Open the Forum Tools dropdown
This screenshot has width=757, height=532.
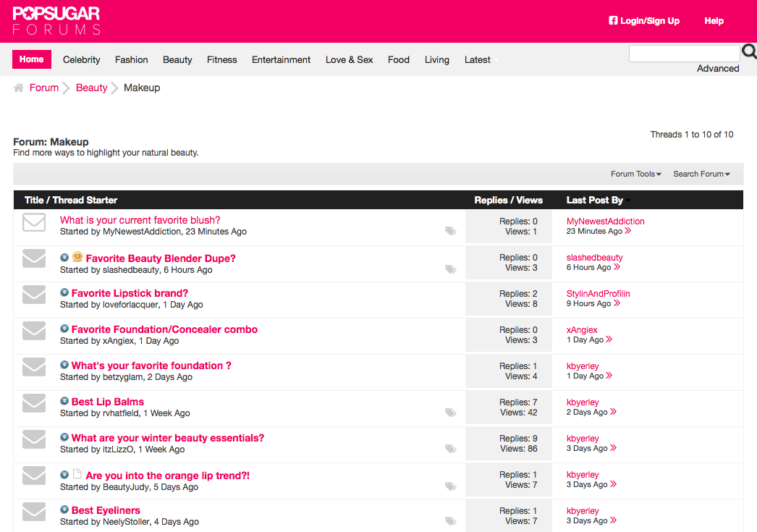[x=636, y=174]
